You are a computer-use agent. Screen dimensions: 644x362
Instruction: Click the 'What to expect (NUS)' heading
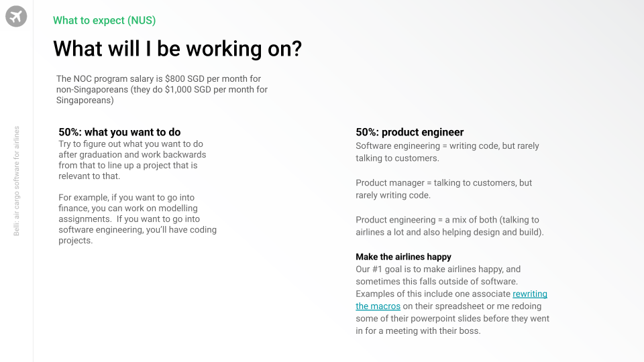[x=105, y=20]
